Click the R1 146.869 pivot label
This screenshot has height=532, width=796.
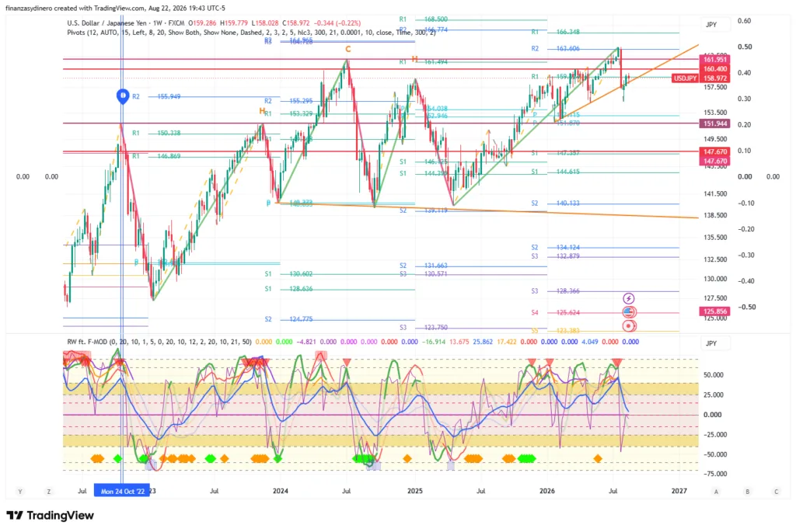point(156,156)
